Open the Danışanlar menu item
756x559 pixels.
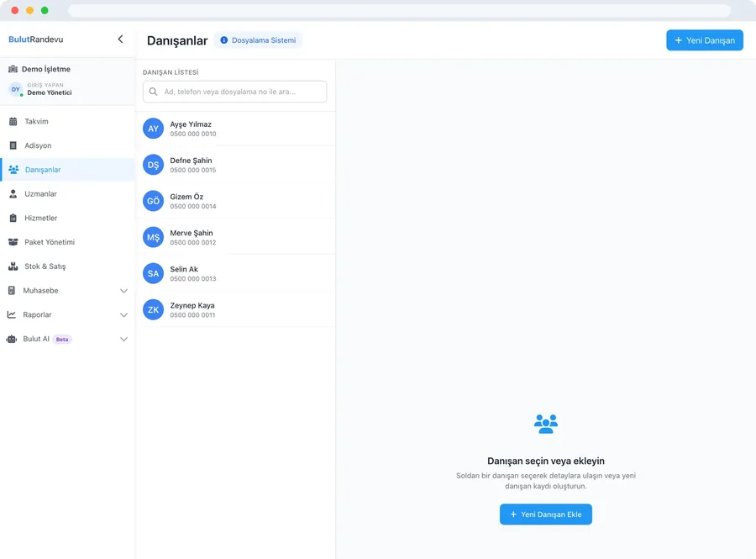67,170
